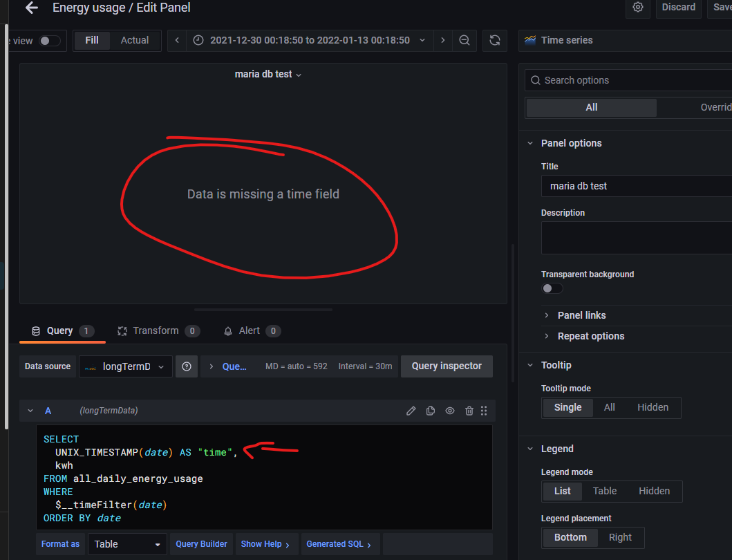The height and width of the screenshot is (560, 732).
Task: Click inside the SQL query editor
Action: click(x=264, y=477)
